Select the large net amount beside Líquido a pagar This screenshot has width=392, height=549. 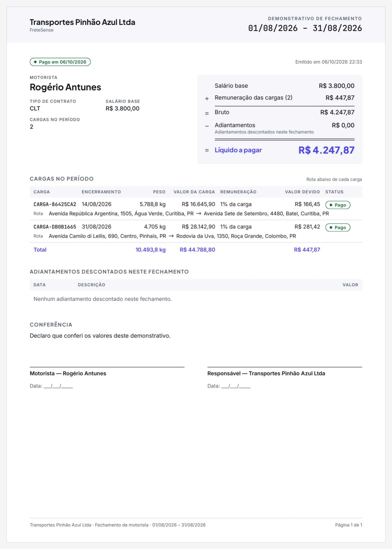point(326,150)
